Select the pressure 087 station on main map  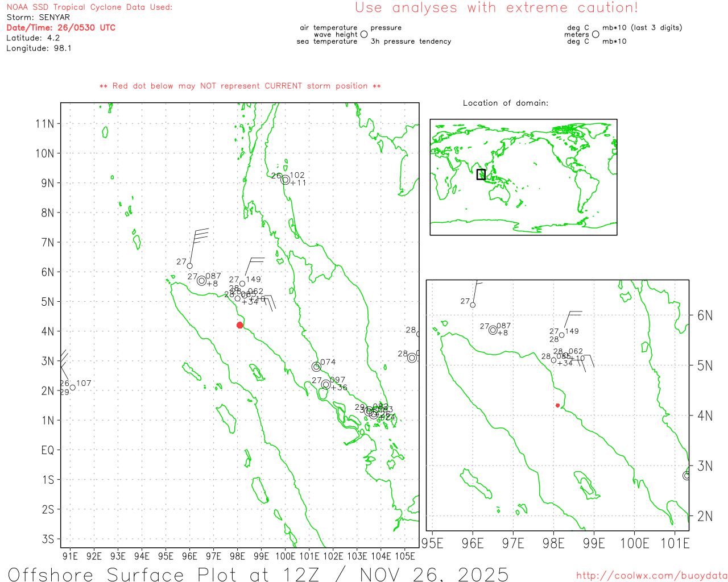[201, 280]
